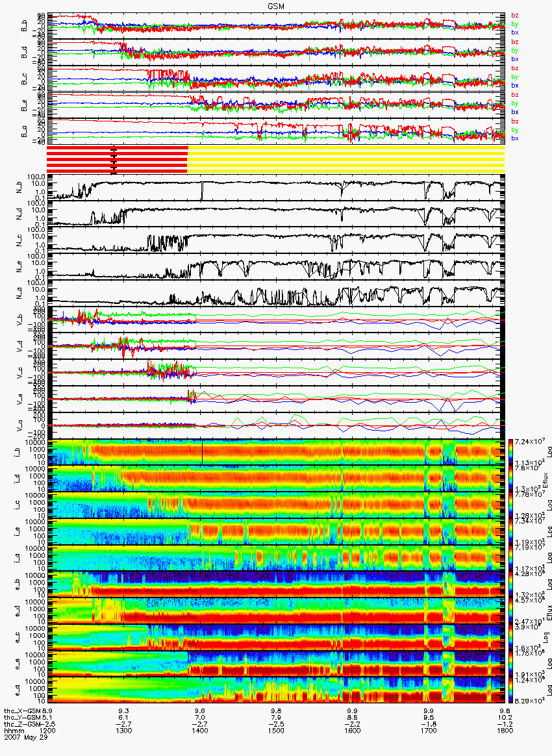552x756 pixels.
Task: Select the bx legend beside B_e panel
Action: (x=515, y=112)
